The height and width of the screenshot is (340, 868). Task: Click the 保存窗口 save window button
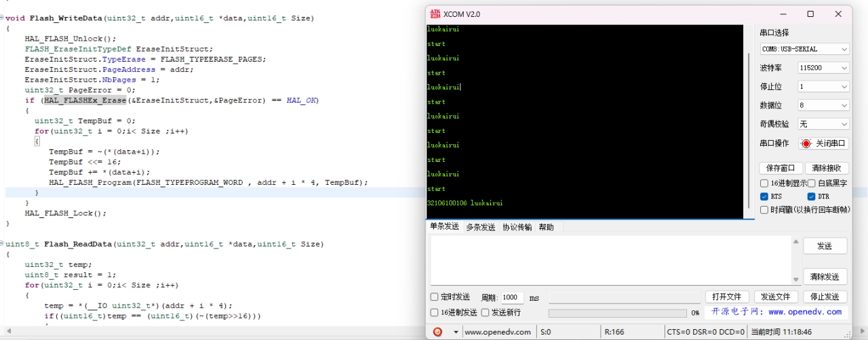pos(781,168)
